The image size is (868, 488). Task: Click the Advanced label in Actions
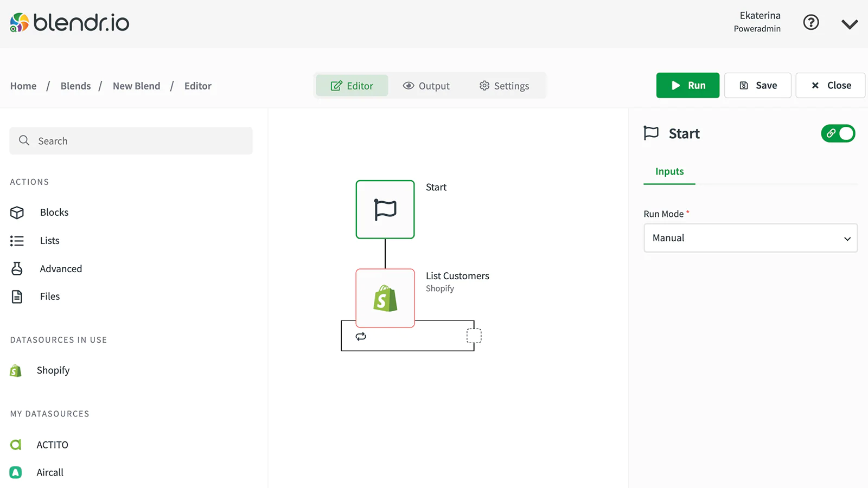[61, 268]
